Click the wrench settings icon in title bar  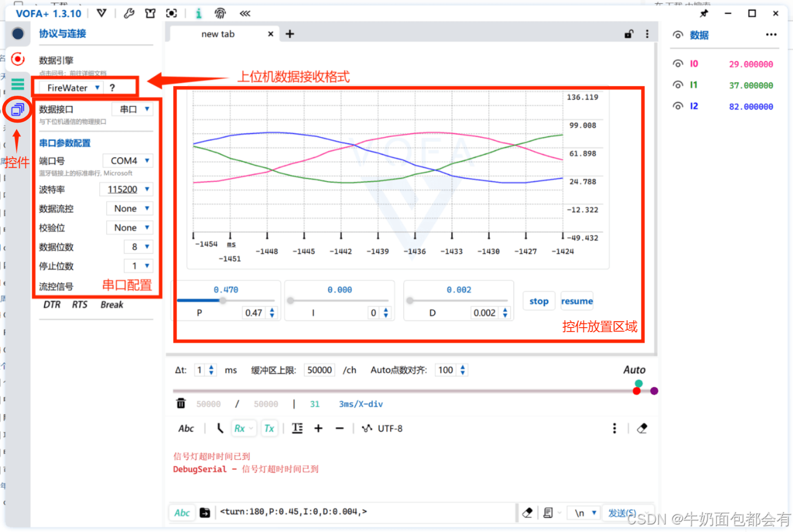[129, 13]
